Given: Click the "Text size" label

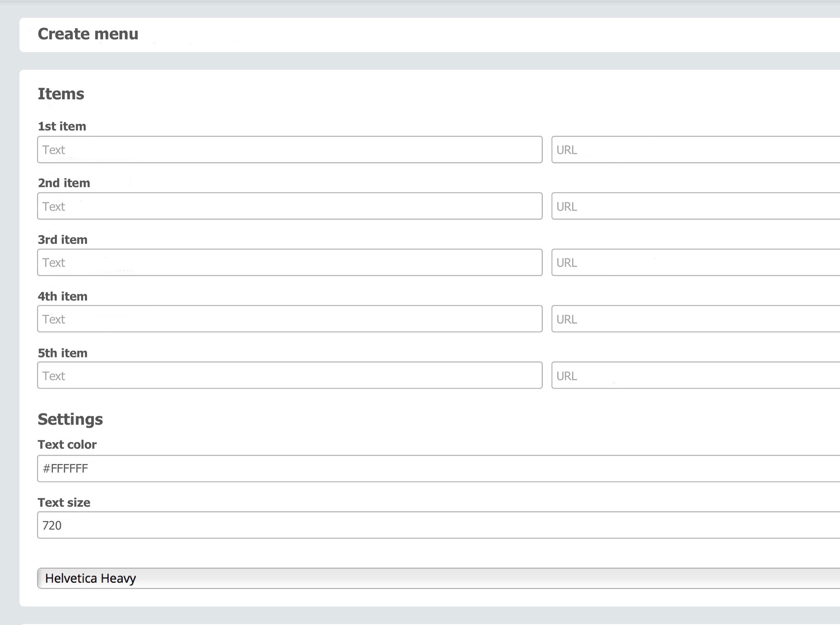Looking at the screenshot, I should click(64, 503).
